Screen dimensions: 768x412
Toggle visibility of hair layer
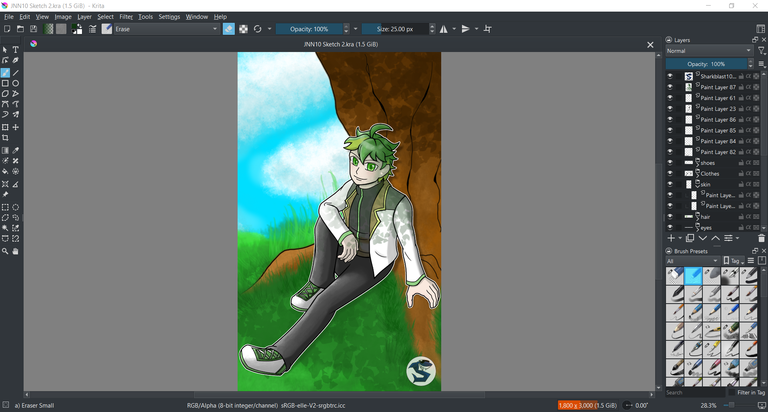(670, 217)
